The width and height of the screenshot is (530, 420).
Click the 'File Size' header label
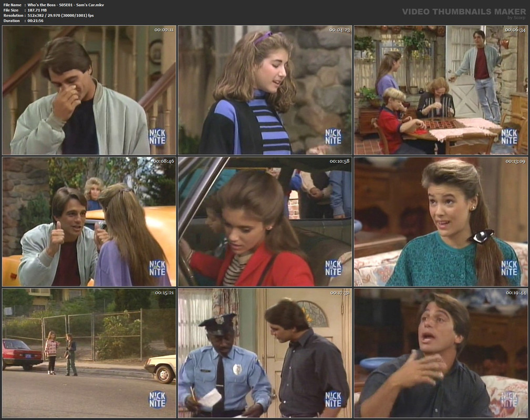click(11, 10)
